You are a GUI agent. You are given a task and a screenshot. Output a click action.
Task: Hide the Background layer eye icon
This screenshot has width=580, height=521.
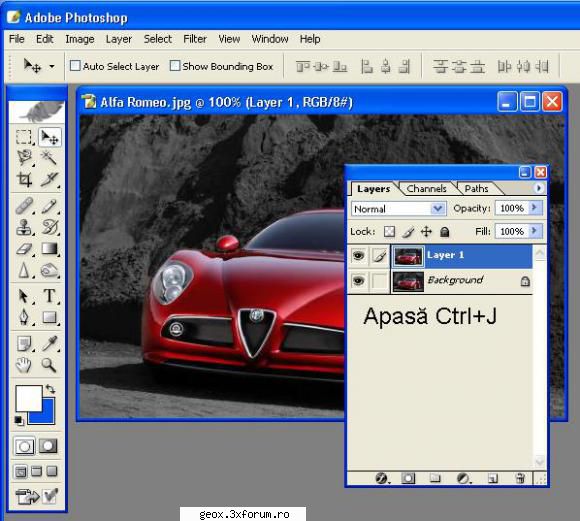[358, 281]
